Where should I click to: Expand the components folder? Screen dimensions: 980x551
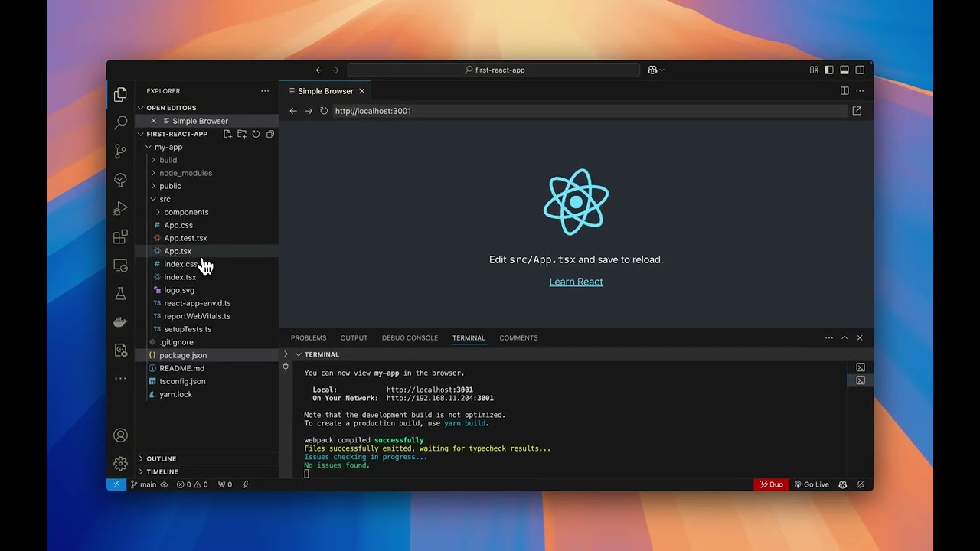pos(158,212)
